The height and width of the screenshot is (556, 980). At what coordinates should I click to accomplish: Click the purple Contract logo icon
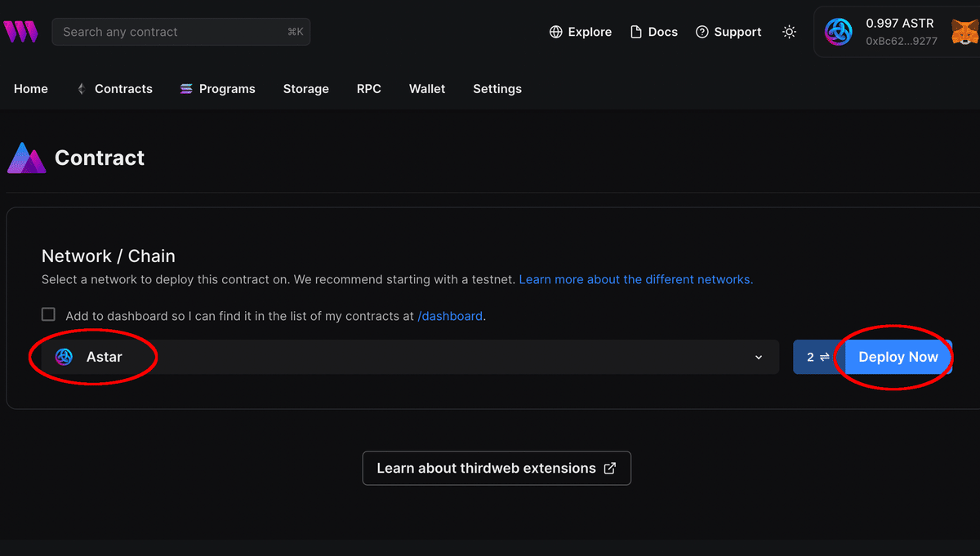27,158
